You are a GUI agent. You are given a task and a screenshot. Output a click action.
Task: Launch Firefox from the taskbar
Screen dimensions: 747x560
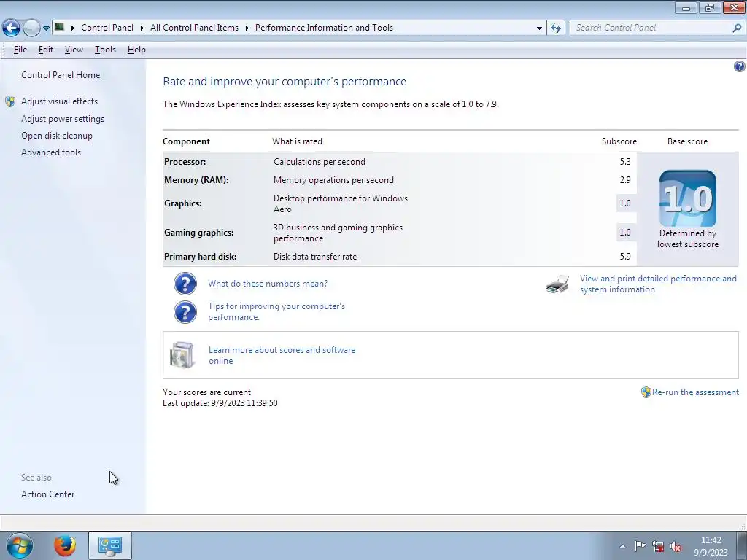point(65,545)
